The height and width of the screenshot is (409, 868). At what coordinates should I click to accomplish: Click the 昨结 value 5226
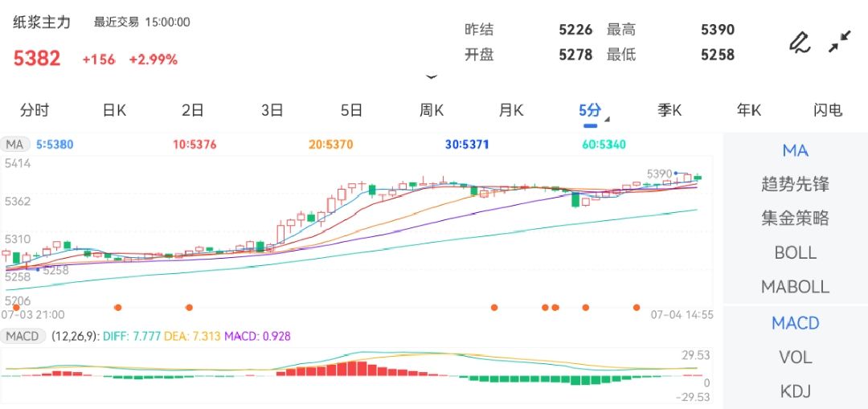[x=575, y=30]
